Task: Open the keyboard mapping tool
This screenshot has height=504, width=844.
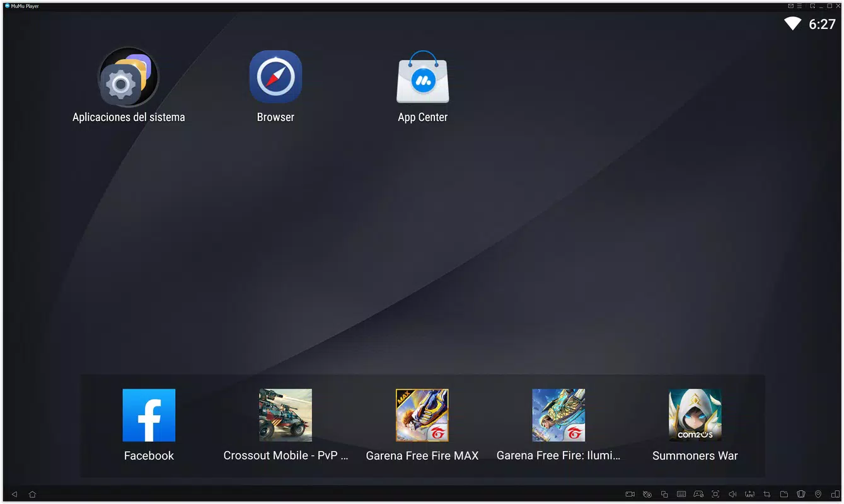Action: [681, 495]
